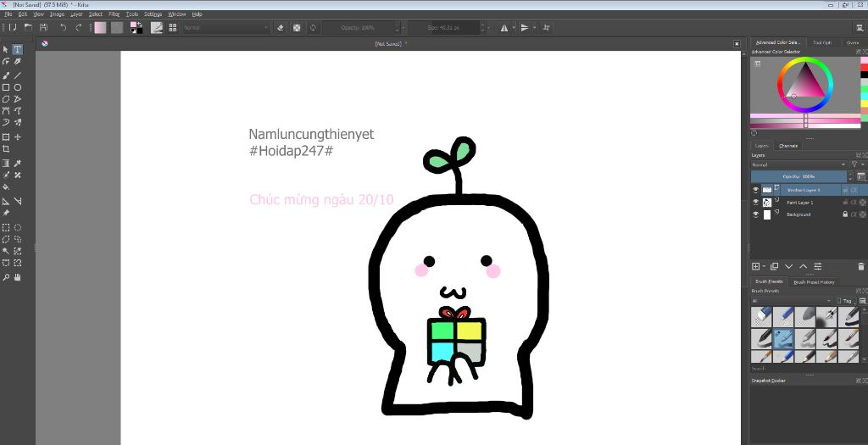Select the blue-highlighted brush preset thumbnail
Viewport: 868px width, 445px height.
point(783,338)
